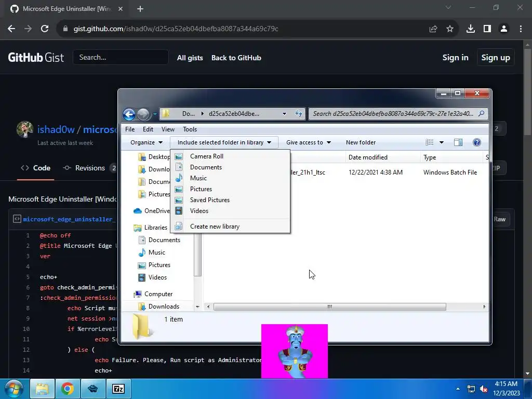Sort by the Type column header
This screenshot has width=532, height=399.
tap(451, 157)
